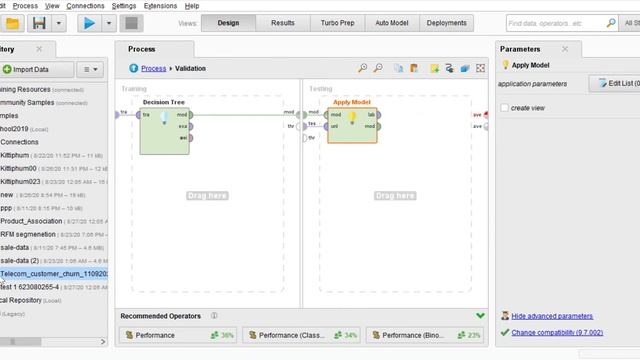Go up one level with the blue arrow icon

pyautogui.click(x=133, y=68)
